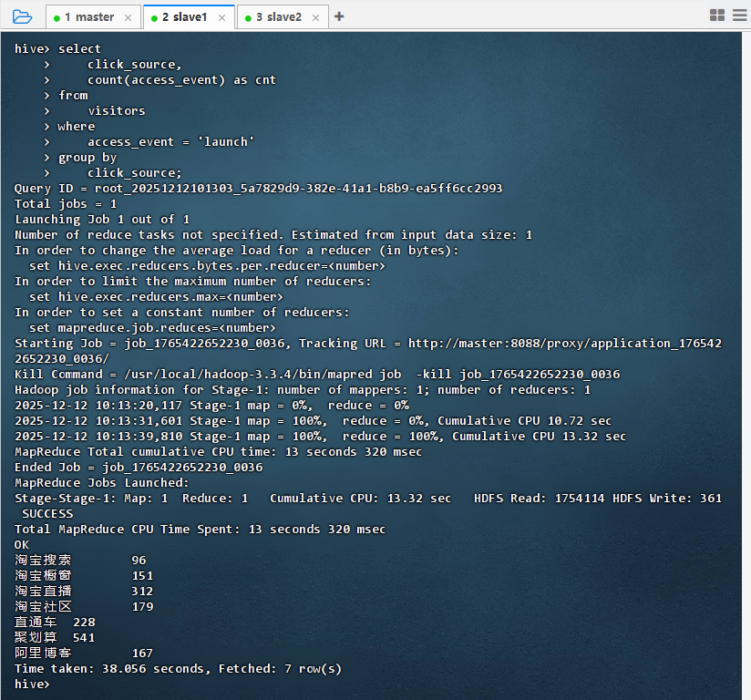Viewport: 751px width, 700px height.
Task: Click the 10:13:31,601 Stage-1 progress line
Action: (314, 421)
